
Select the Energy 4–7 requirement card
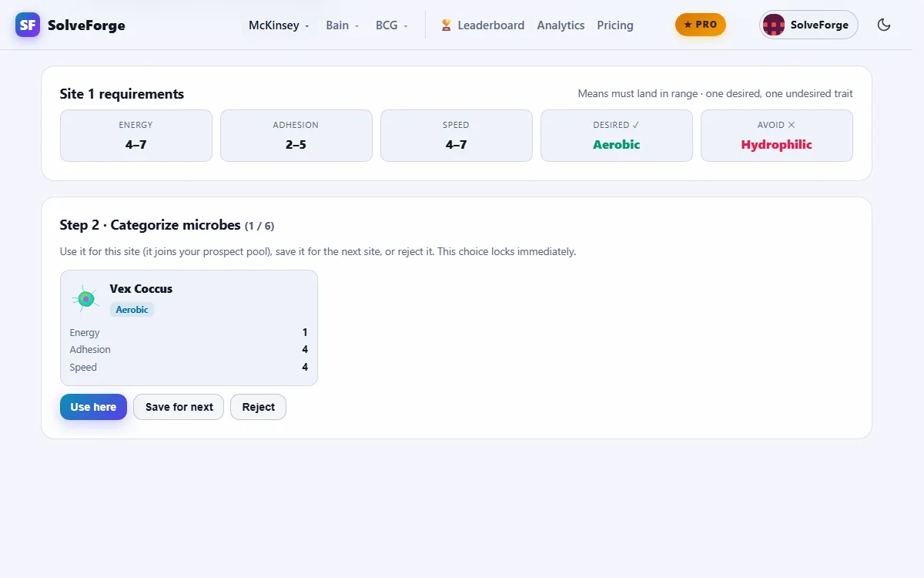point(136,136)
